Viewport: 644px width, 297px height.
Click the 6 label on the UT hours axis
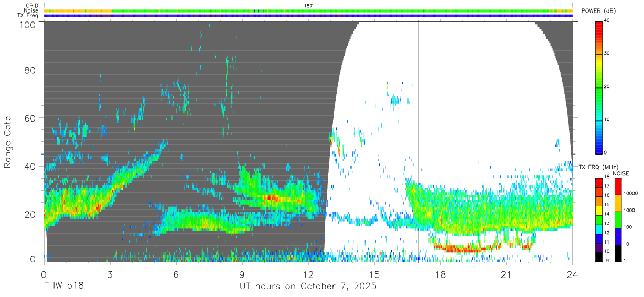pos(176,275)
